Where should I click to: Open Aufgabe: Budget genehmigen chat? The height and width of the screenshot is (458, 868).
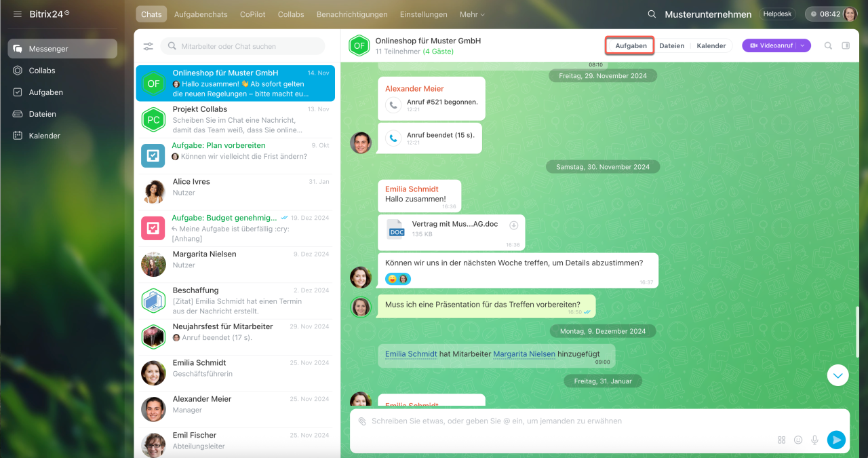(235, 228)
